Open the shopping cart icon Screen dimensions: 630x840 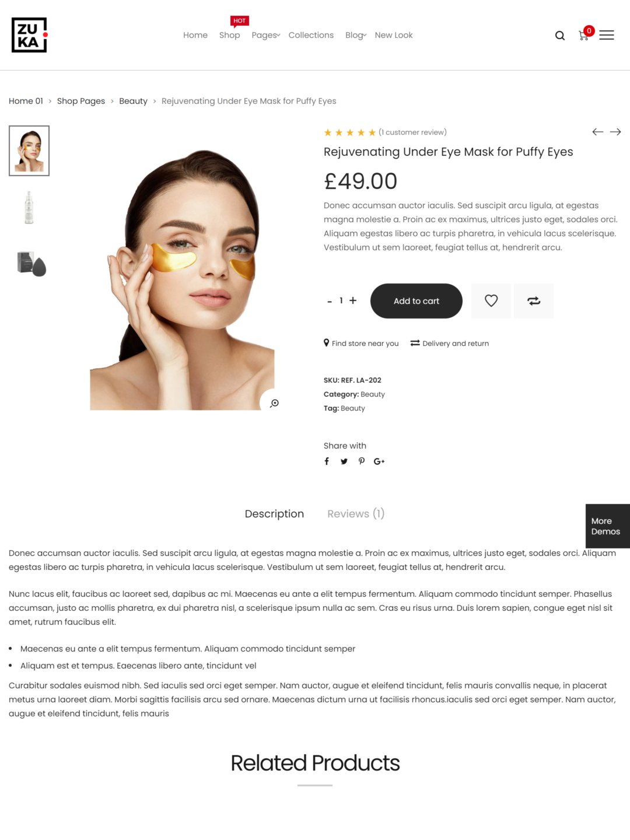pyautogui.click(x=584, y=36)
